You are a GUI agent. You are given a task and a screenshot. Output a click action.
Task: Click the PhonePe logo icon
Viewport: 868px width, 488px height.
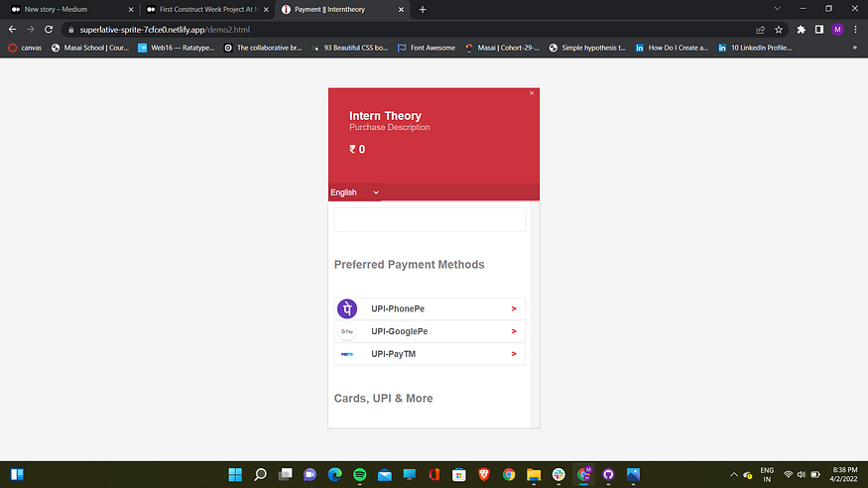tap(347, 308)
